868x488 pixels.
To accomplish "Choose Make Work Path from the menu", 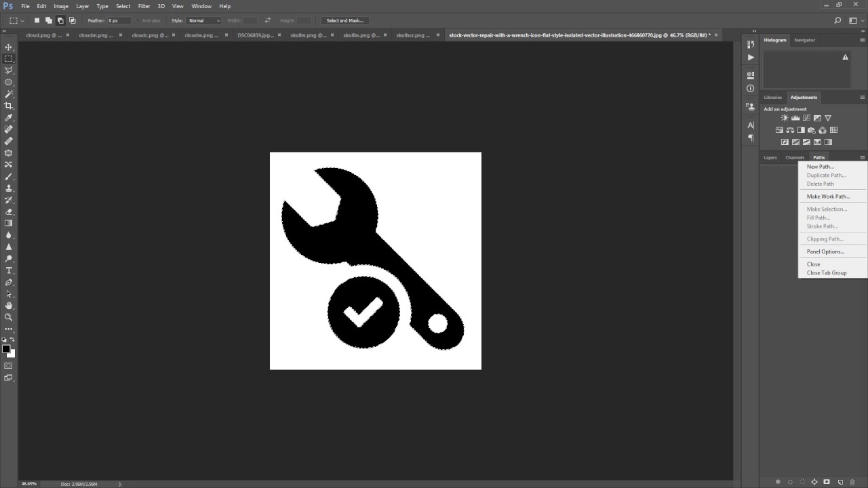I will tap(827, 196).
